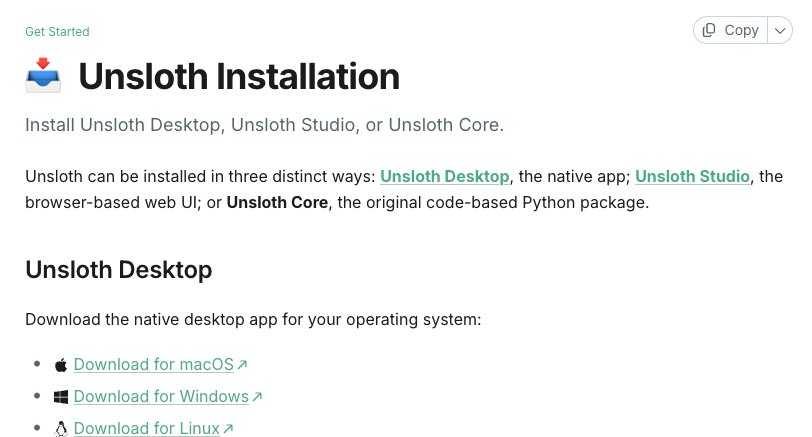Click the external arrow after Windows link
The width and height of the screenshot is (812, 437).
pyautogui.click(x=257, y=397)
